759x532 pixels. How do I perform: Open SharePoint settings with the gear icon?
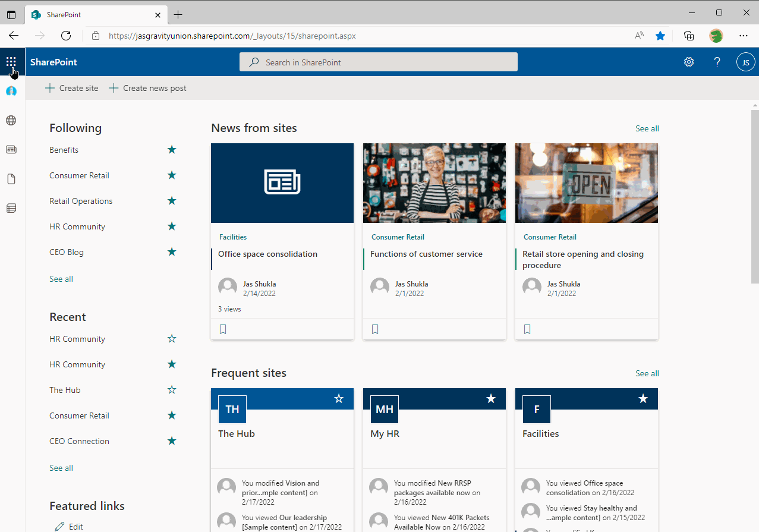688,62
